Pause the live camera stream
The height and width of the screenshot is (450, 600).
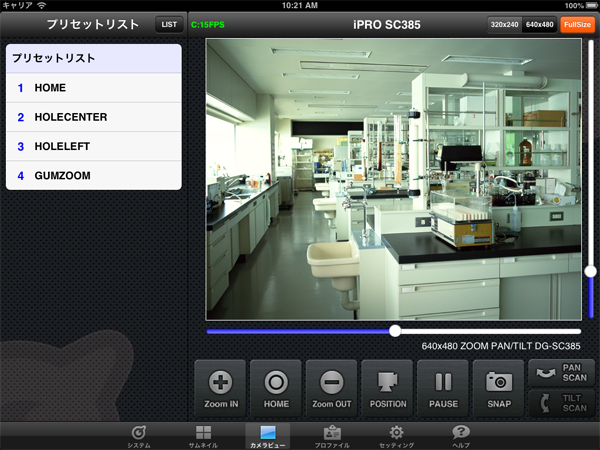pos(443,387)
